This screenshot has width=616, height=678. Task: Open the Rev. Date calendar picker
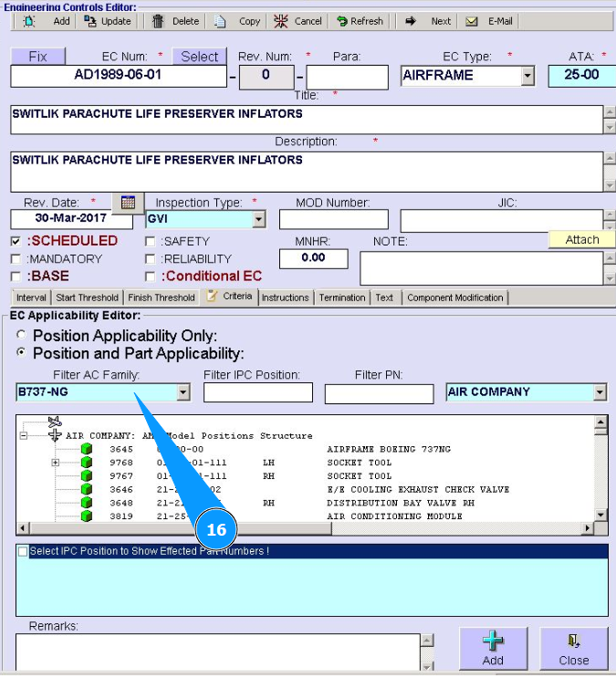tap(128, 203)
